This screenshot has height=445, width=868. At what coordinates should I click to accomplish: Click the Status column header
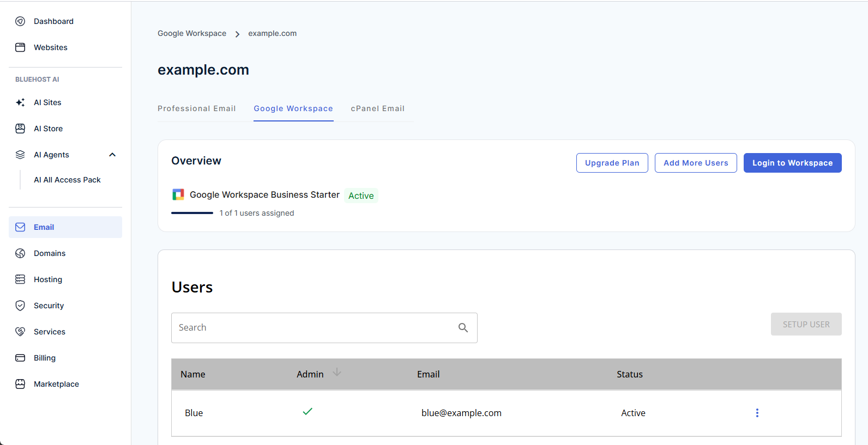(630, 374)
